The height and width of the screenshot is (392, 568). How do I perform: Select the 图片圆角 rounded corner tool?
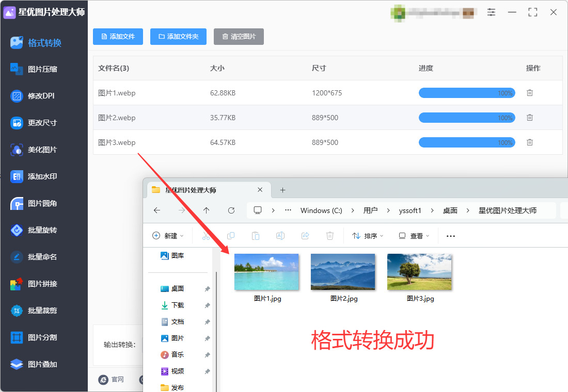click(x=34, y=203)
